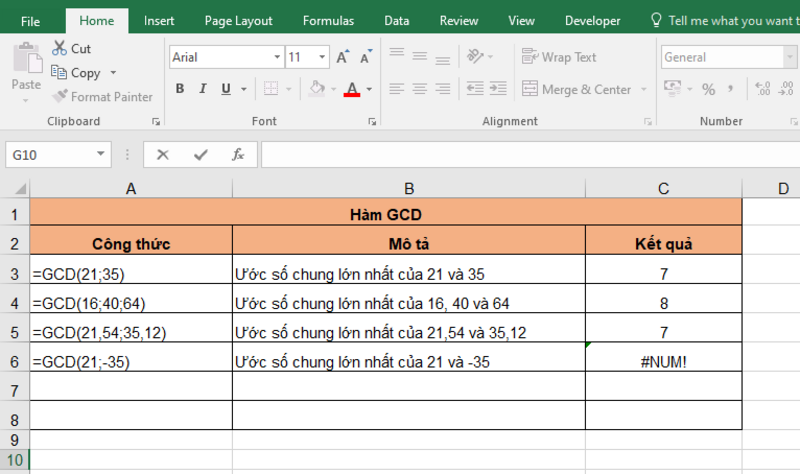Open Font Color dropdown arrow
This screenshot has height=474, width=800.
click(x=369, y=89)
